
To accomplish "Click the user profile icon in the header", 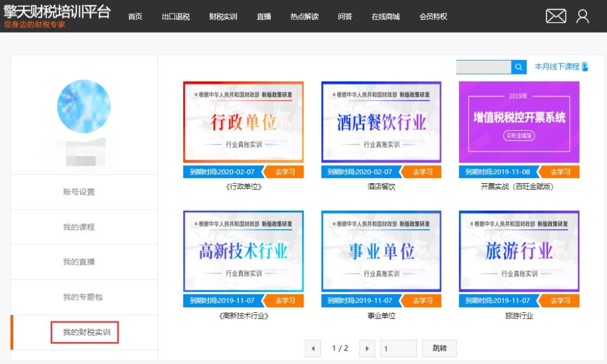I will [x=583, y=16].
